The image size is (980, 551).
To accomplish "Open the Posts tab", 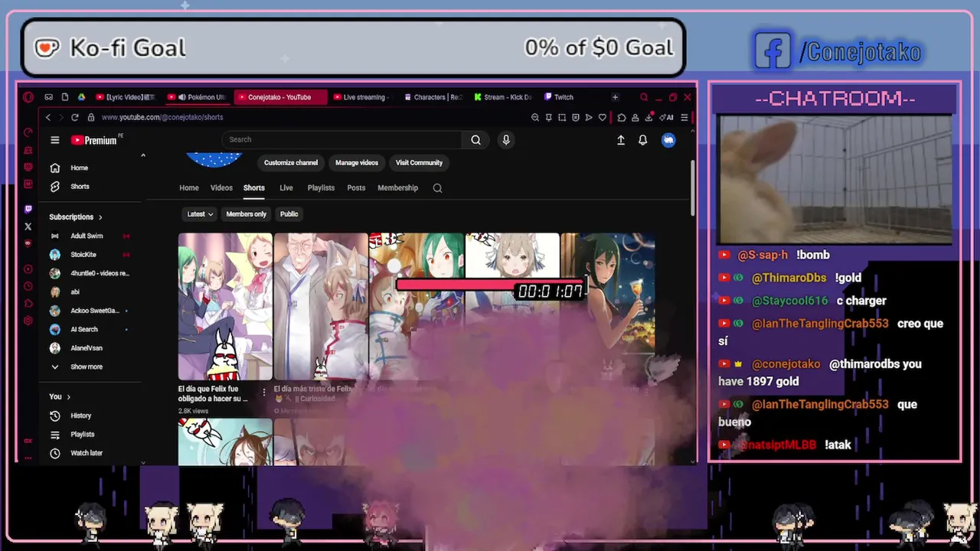I will [356, 187].
